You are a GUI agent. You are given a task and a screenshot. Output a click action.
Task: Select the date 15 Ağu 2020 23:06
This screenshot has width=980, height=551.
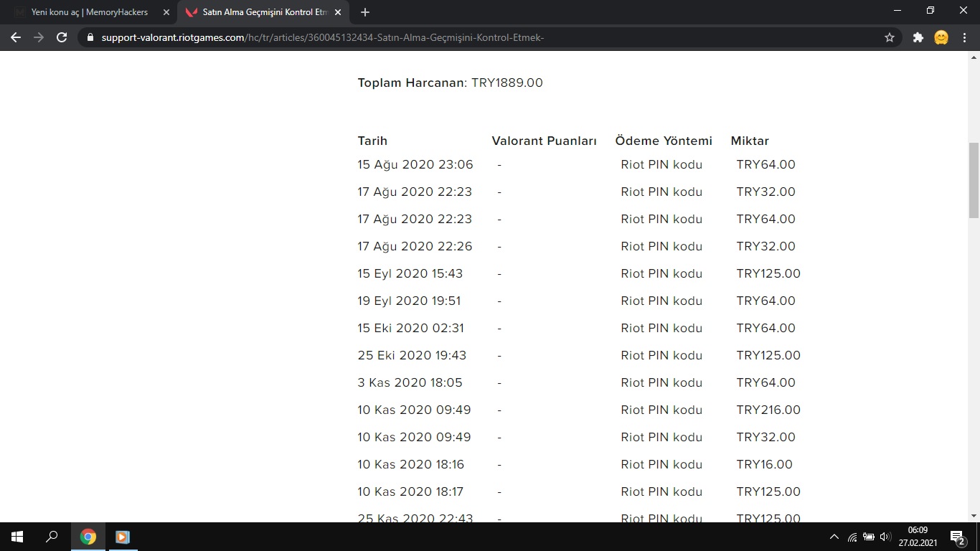[x=415, y=164]
